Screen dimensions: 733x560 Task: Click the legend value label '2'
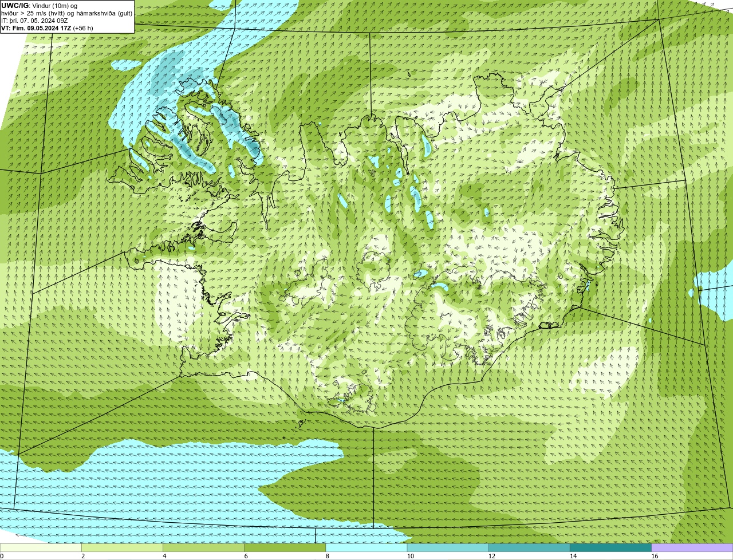(83, 556)
